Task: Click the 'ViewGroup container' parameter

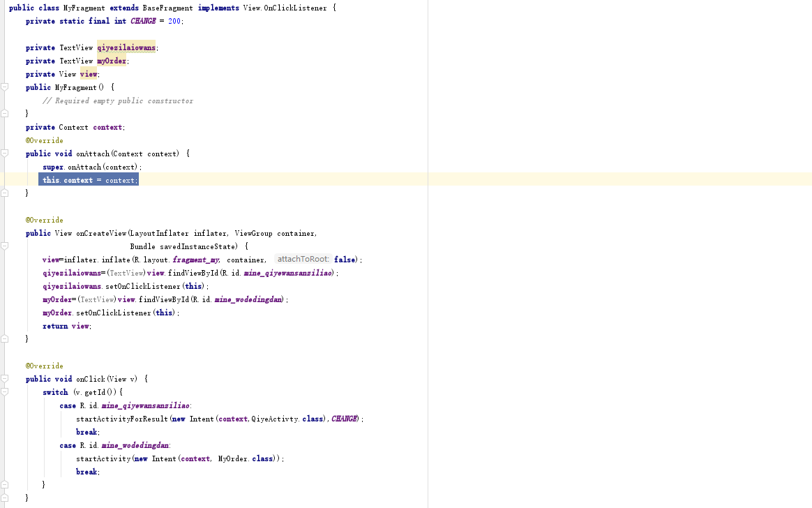Action: pos(275,234)
